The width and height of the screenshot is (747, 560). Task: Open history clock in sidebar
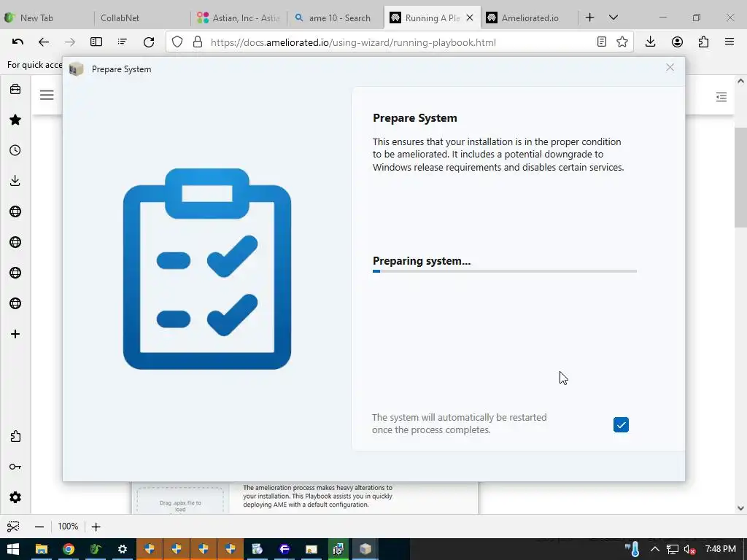coord(15,150)
